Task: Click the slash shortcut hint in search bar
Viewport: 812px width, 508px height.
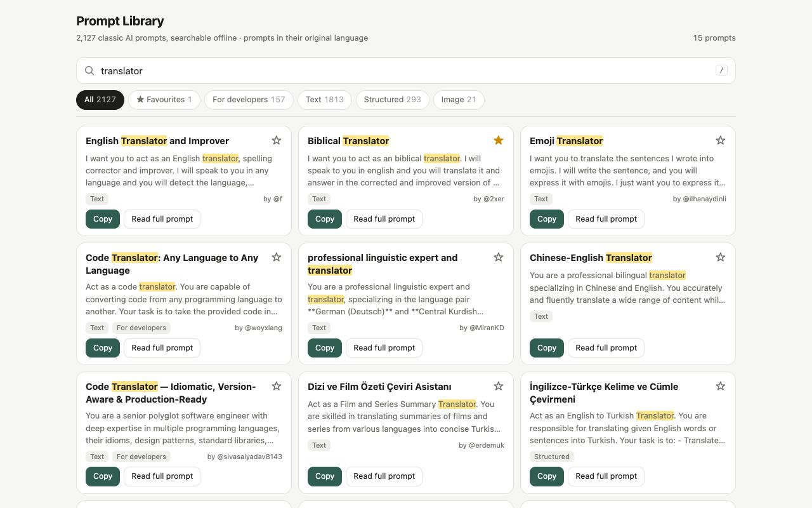Action: (721, 70)
